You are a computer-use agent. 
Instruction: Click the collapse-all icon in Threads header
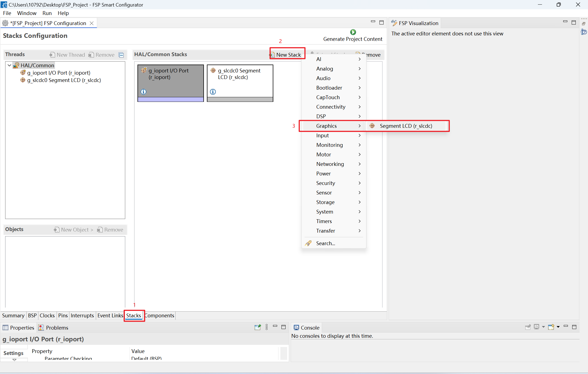click(121, 55)
